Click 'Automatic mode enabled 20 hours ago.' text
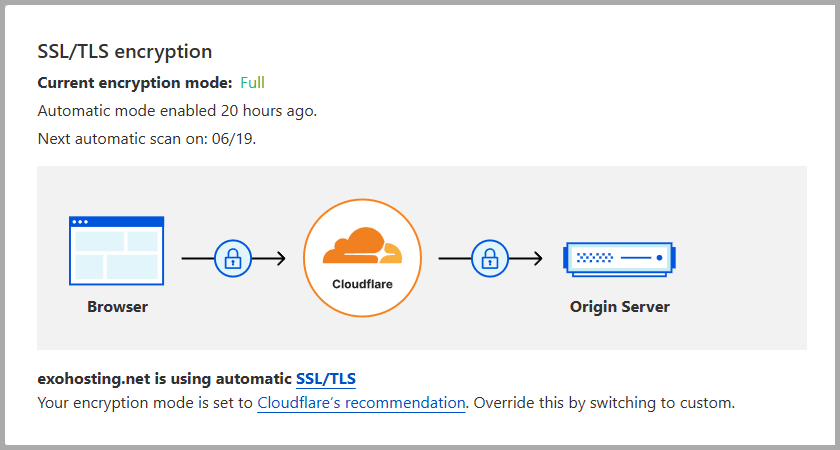The width and height of the screenshot is (840, 450). pyautogui.click(x=177, y=111)
